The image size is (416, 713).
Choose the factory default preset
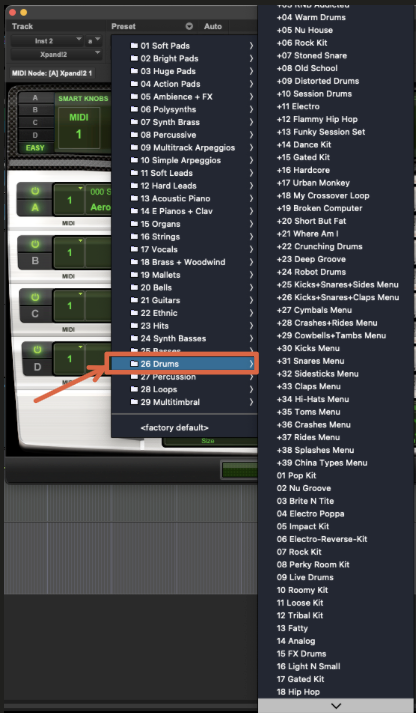[x=175, y=427]
